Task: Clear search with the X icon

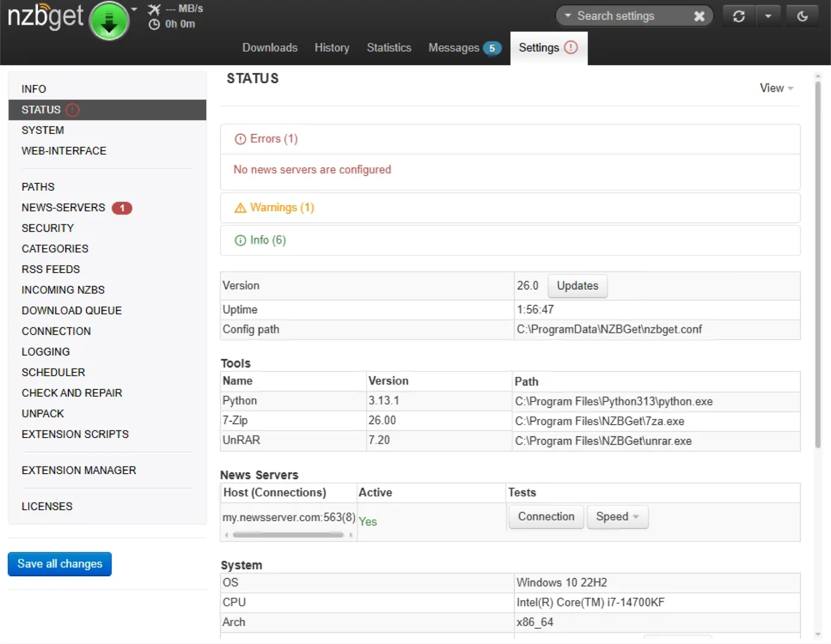Action: coord(699,16)
